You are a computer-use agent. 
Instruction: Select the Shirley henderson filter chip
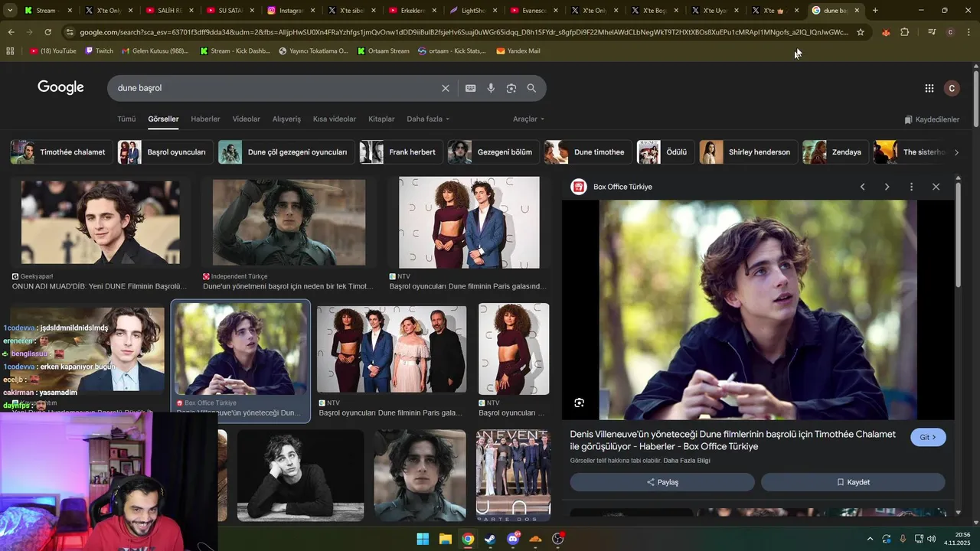pyautogui.click(x=748, y=152)
